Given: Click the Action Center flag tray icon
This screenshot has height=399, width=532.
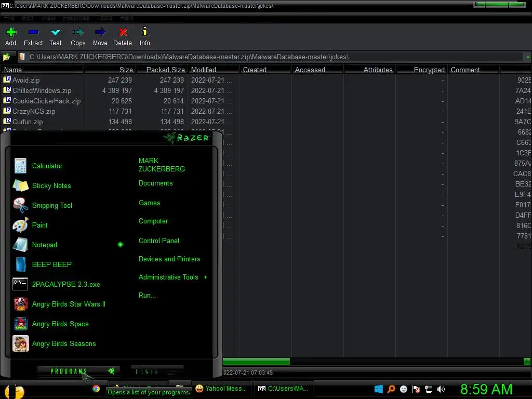Looking at the screenshot, I should coord(416,389).
